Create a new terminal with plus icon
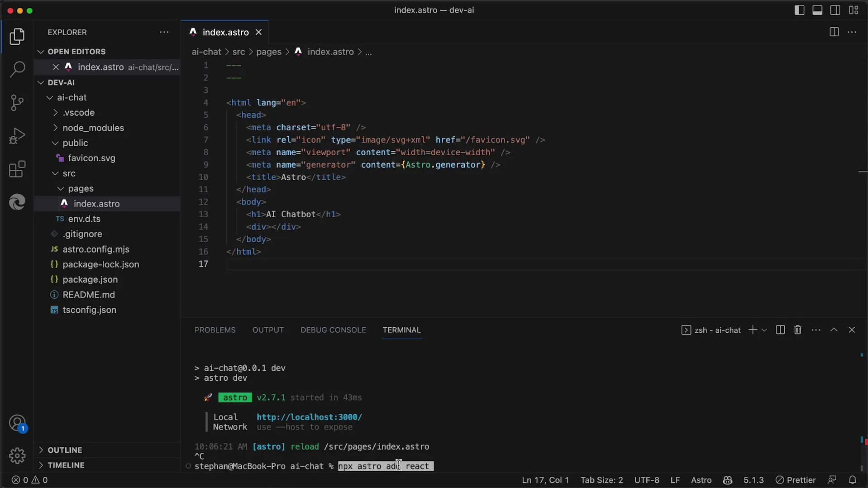868x488 pixels. click(753, 330)
